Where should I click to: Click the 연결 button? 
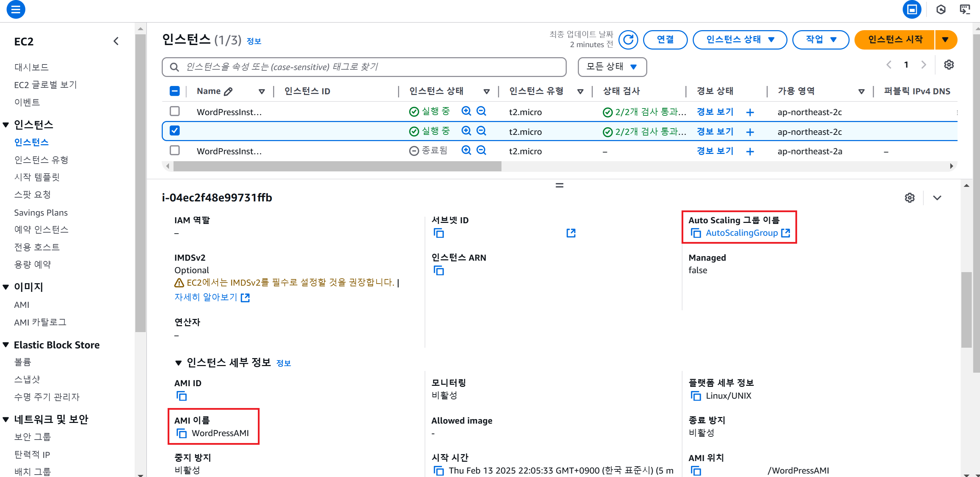pyautogui.click(x=665, y=40)
